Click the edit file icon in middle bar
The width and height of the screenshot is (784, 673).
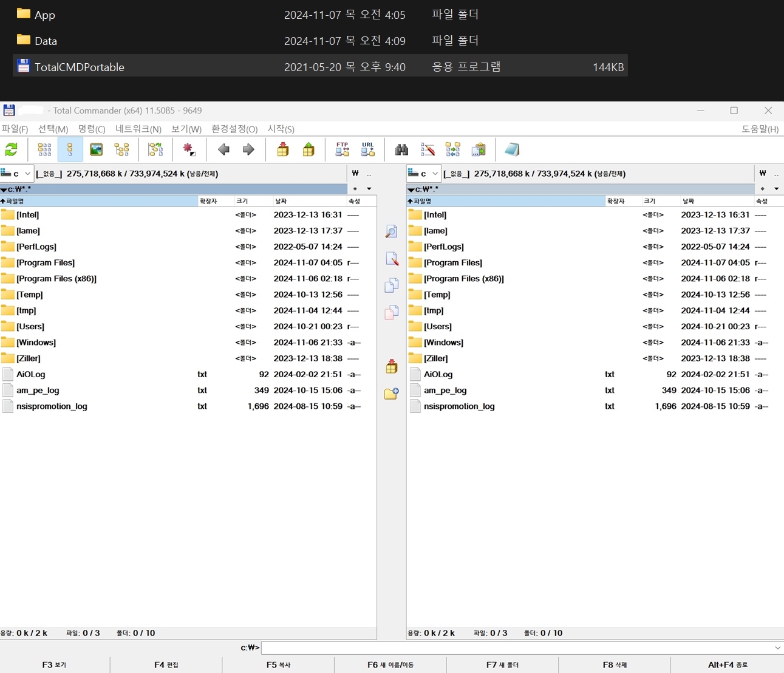pos(392,259)
